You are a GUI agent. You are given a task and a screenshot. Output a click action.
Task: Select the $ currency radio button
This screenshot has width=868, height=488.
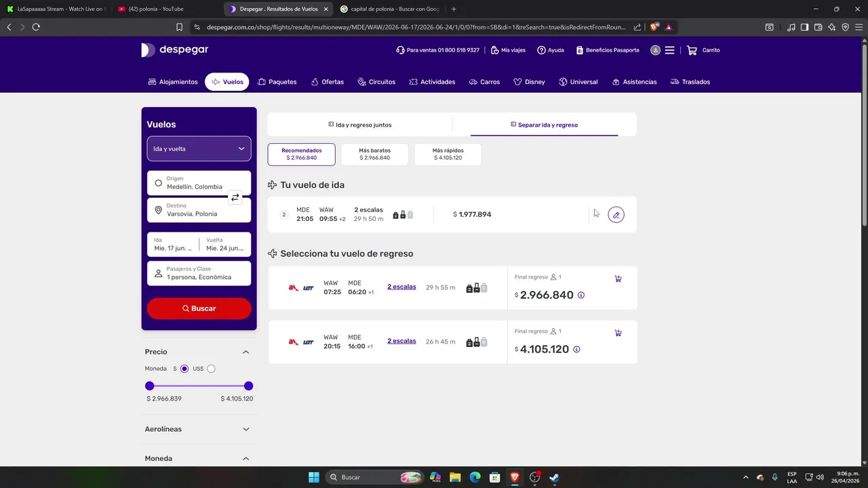pos(184,369)
